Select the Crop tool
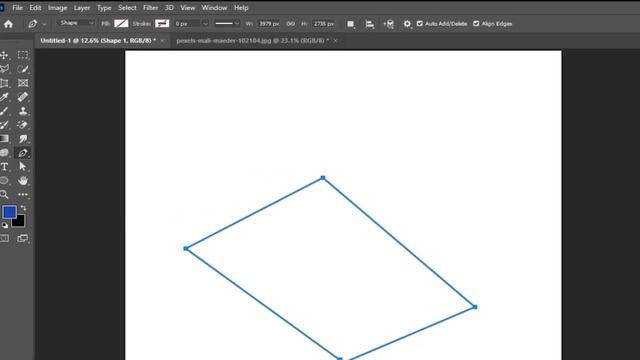Image resolution: width=640 pixels, height=360 pixels. point(4,83)
